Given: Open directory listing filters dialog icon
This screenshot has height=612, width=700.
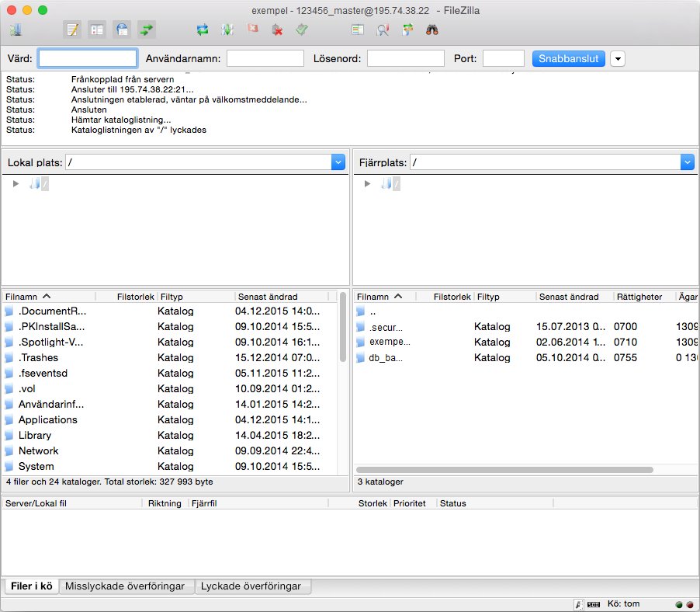Looking at the screenshot, I should click(358, 30).
